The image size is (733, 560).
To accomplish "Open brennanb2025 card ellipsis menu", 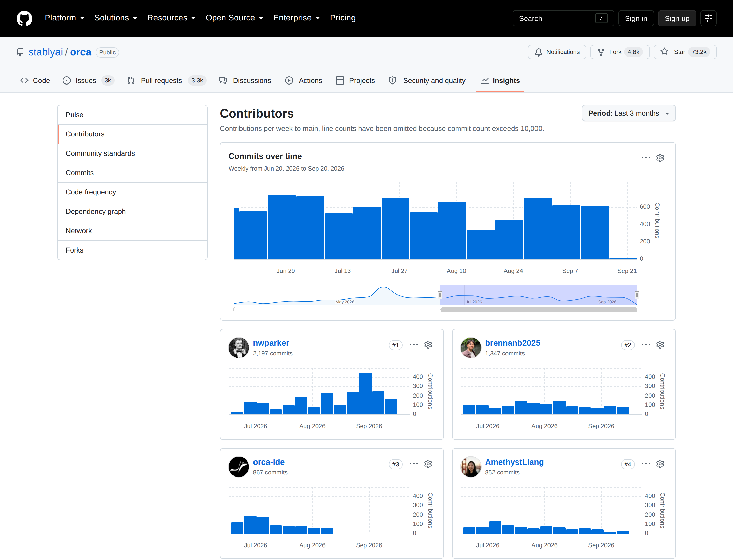I will pyautogui.click(x=646, y=345).
